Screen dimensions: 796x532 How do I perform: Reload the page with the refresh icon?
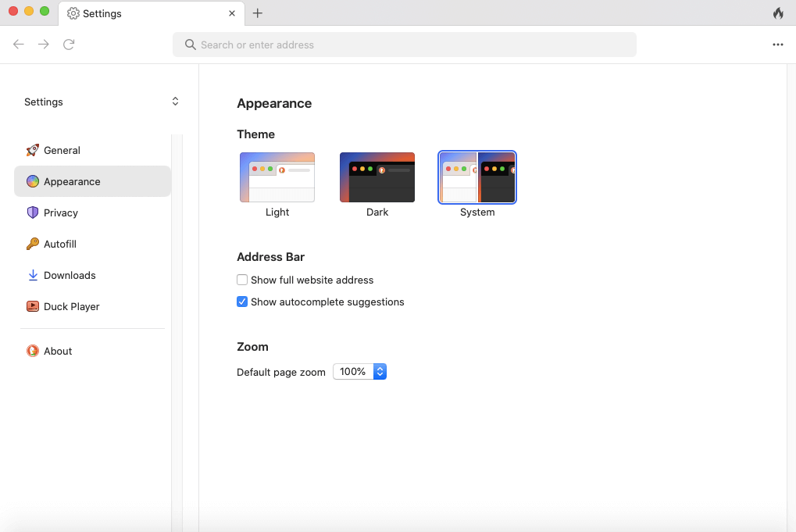[69, 45]
